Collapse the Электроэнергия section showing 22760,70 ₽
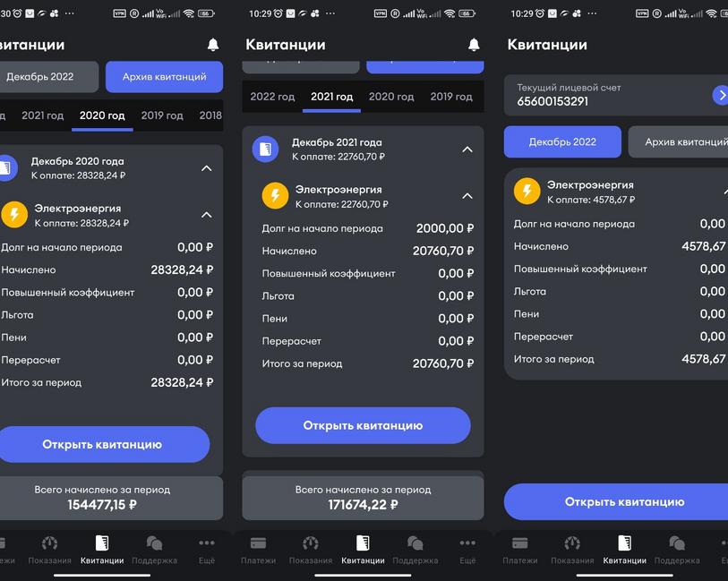728x581 pixels. [467, 196]
